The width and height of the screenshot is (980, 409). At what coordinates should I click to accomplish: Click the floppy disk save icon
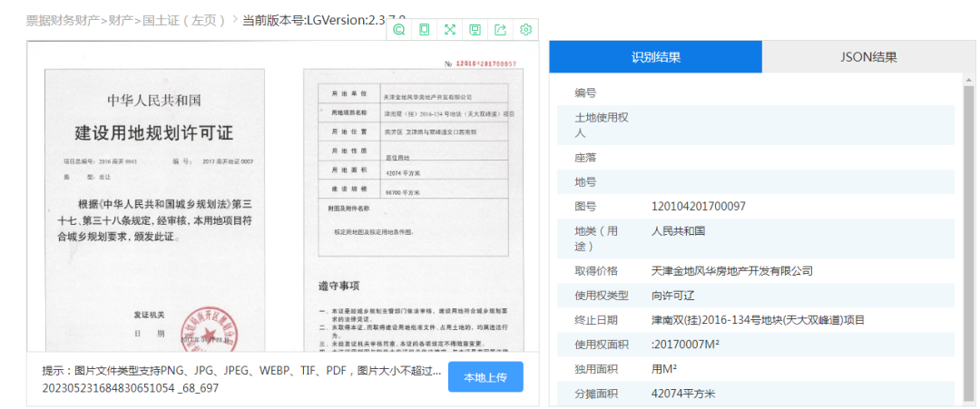coord(475,29)
